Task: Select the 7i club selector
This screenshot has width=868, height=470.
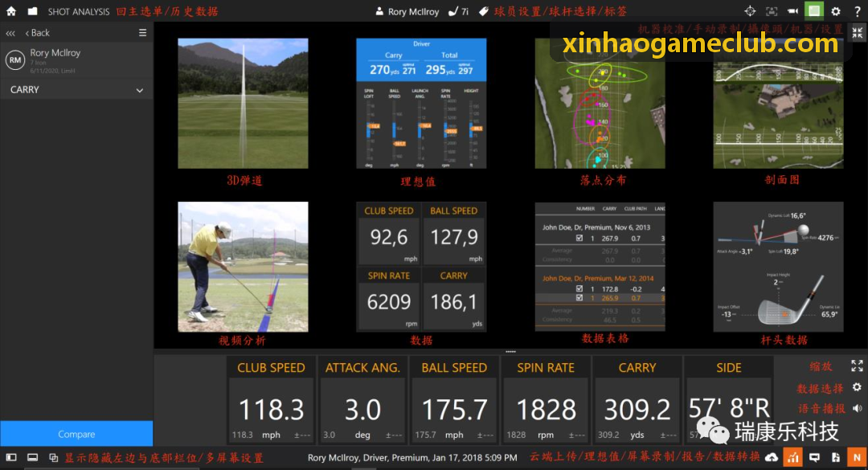Action: coord(458,11)
